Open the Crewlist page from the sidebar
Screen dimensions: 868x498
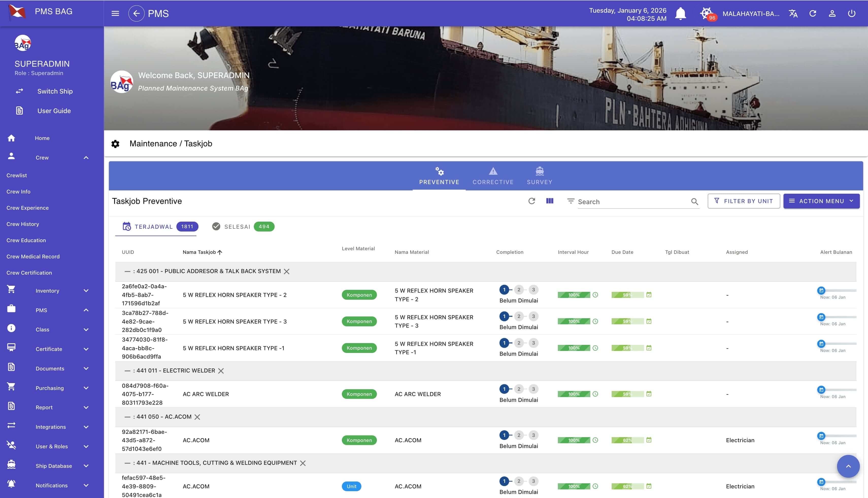coord(17,175)
